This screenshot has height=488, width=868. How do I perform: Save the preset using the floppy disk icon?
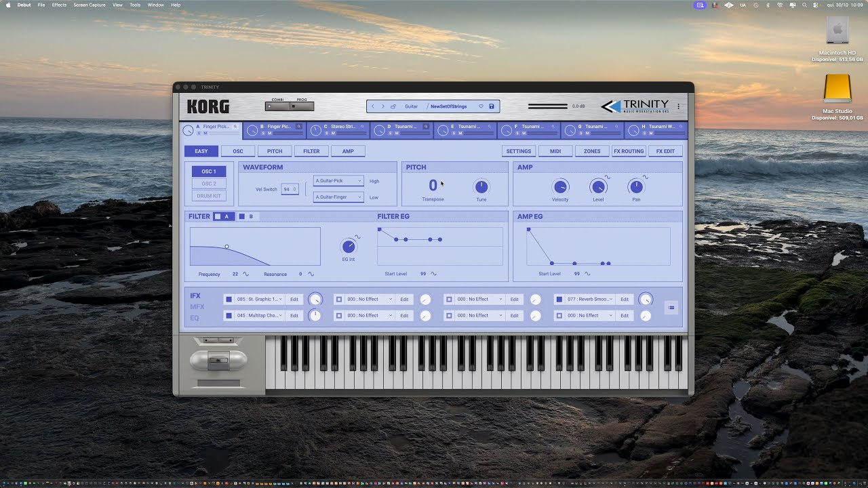coord(492,106)
